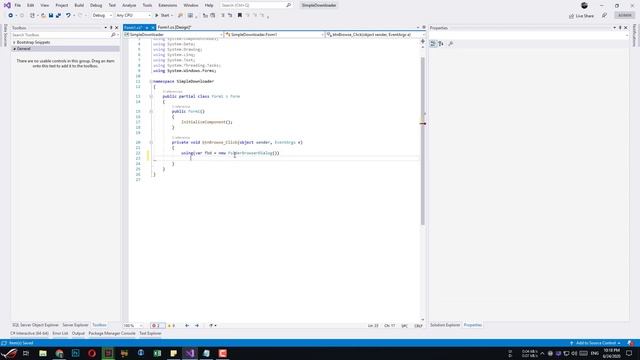This screenshot has height=360, width=640.
Task: Open the Build menu
Action: click(x=79, y=5)
